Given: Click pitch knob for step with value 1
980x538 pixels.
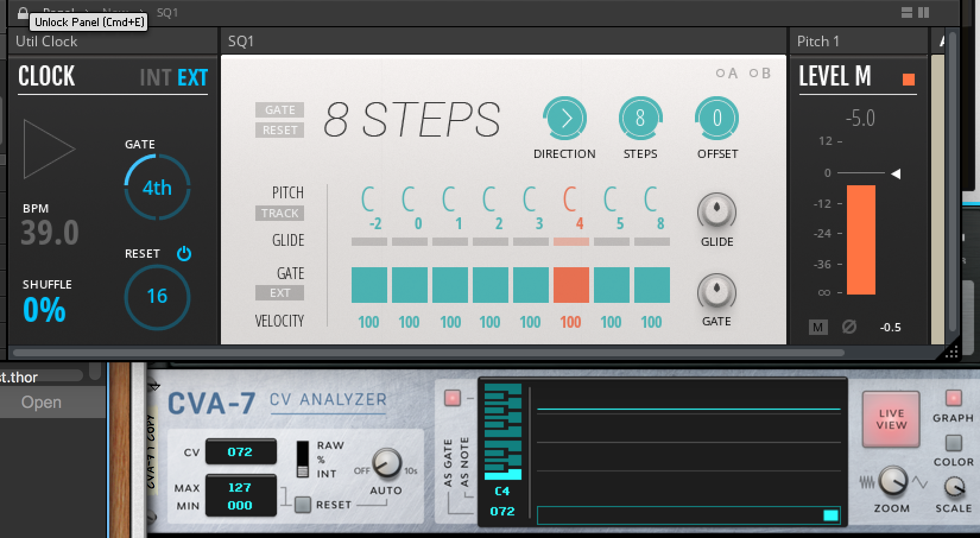Looking at the screenshot, I should (x=450, y=199).
